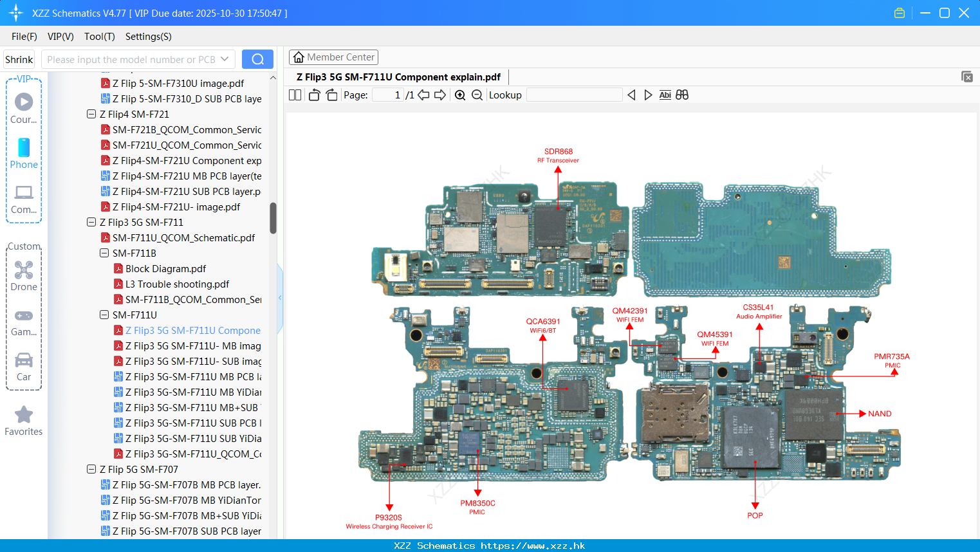Screen dimensions: 980x552
Task: Open Z Flip3 5G-SM-F711U SUB YiDian file
Action: coord(188,439)
